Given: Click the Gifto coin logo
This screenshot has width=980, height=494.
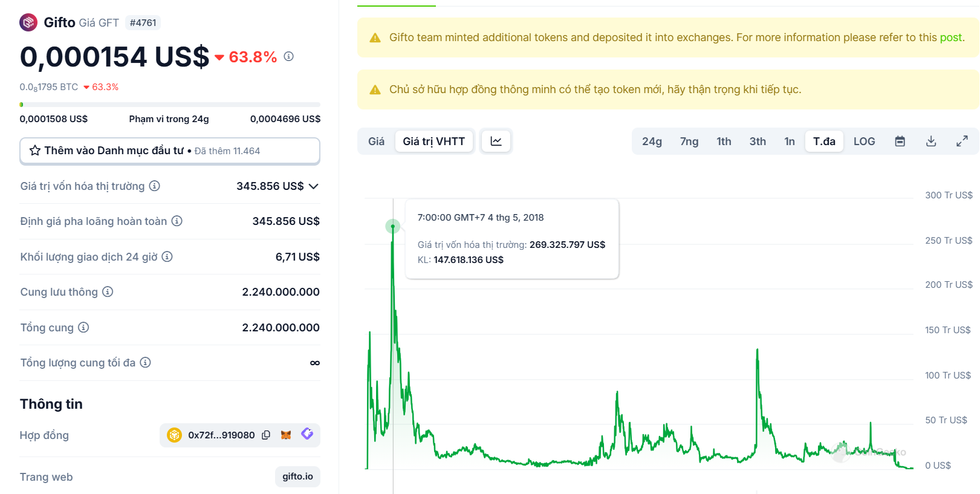Looking at the screenshot, I should [28, 23].
